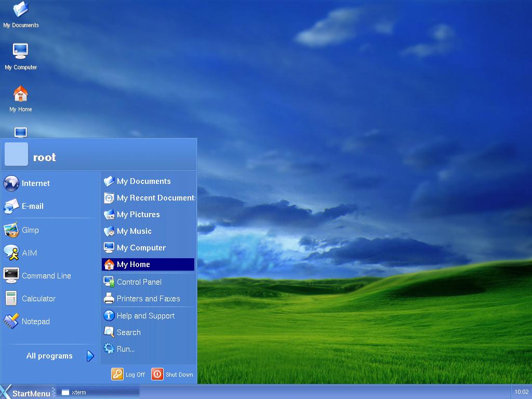This screenshot has height=399, width=532.
Task: Click the Log Off label
Action: (x=135, y=375)
